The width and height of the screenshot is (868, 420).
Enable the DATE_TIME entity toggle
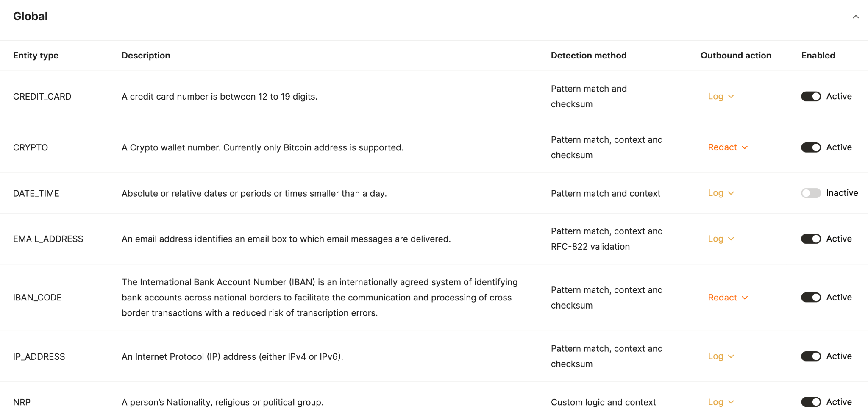(811, 193)
